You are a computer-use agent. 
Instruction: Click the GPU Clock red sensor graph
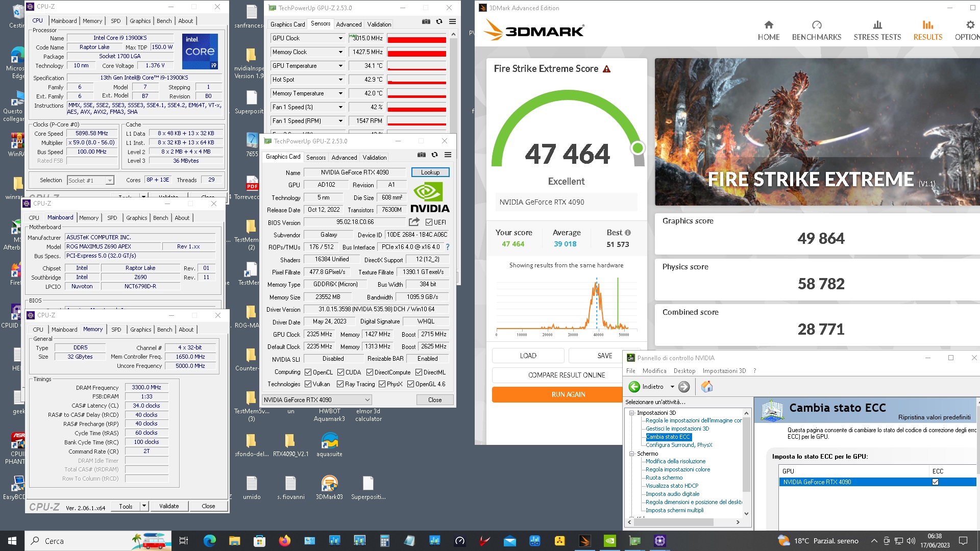(x=416, y=38)
